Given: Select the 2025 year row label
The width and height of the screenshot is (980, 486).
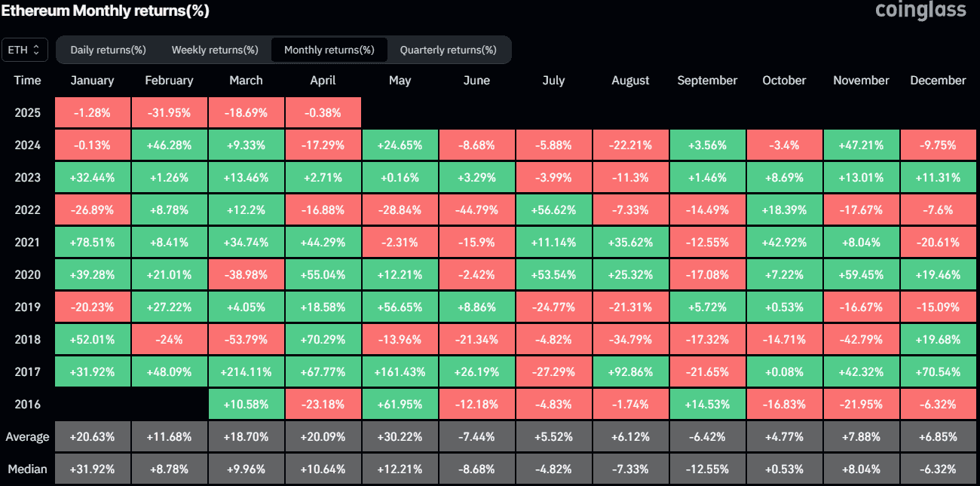Looking at the screenshot, I should tap(27, 112).
